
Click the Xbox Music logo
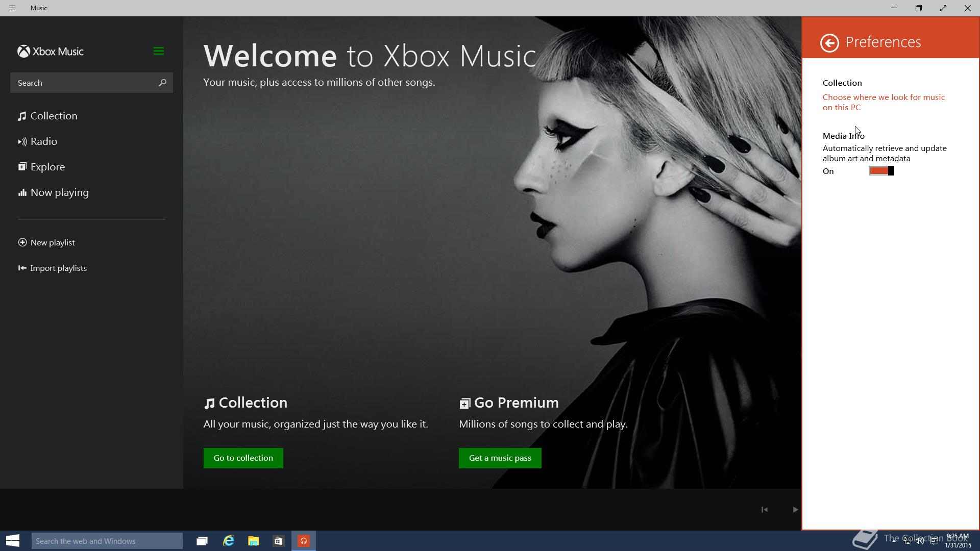pyautogui.click(x=51, y=52)
